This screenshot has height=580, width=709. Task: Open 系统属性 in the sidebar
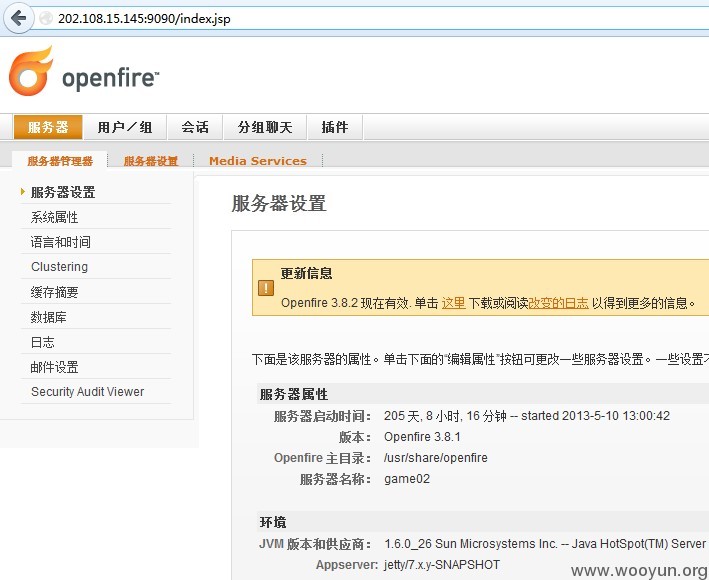[54, 217]
